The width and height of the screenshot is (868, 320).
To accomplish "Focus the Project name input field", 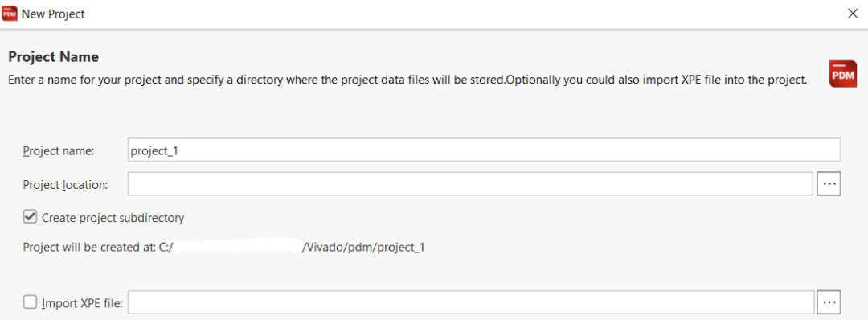I will (x=484, y=150).
